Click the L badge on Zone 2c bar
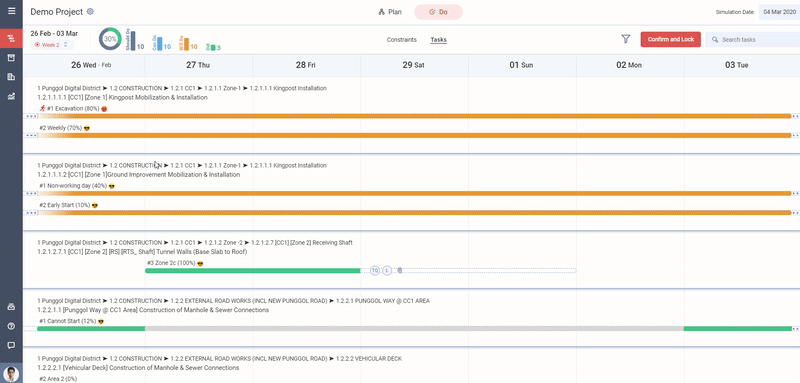This screenshot has height=383, width=800. (387, 270)
